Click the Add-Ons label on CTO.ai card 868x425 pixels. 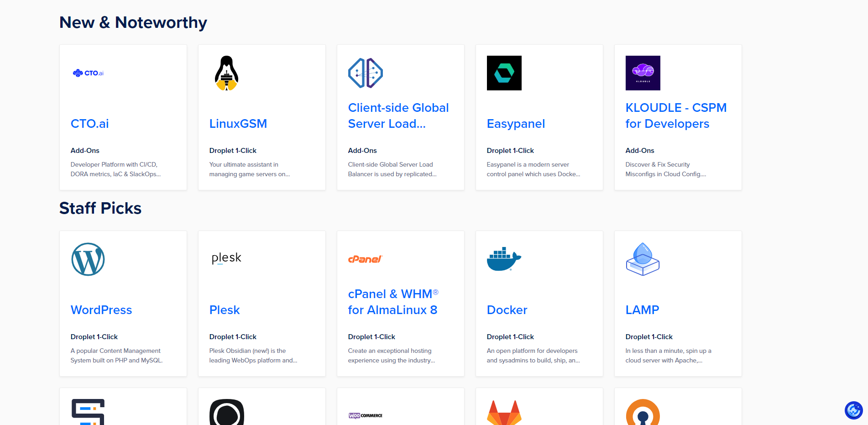(85, 151)
